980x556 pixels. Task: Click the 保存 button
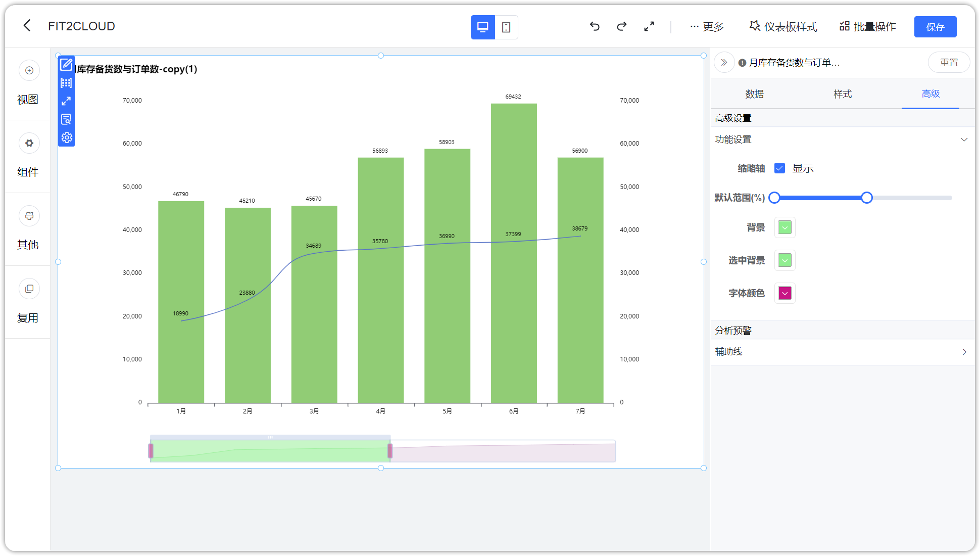click(x=935, y=26)
